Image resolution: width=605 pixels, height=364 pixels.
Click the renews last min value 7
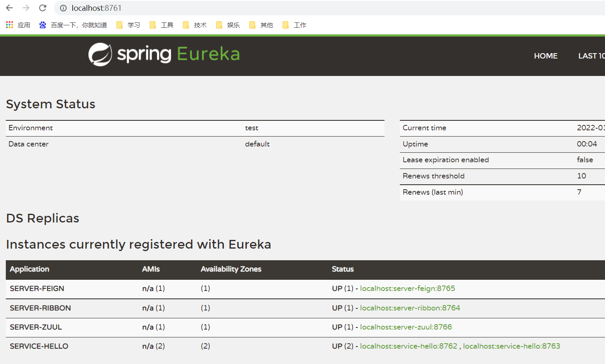579,192
